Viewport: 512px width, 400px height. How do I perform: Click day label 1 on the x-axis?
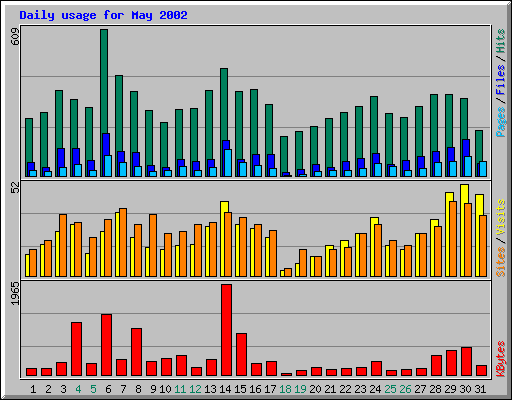tap(33, 389)
